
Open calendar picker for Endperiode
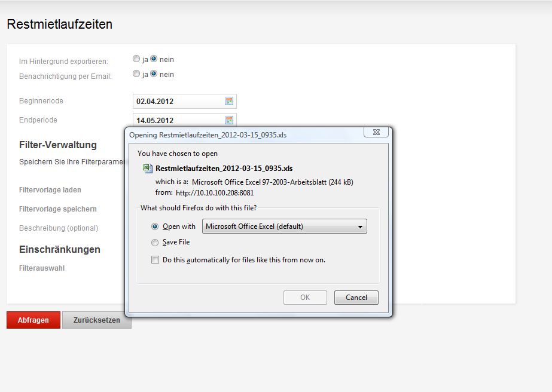pos(229,120)
